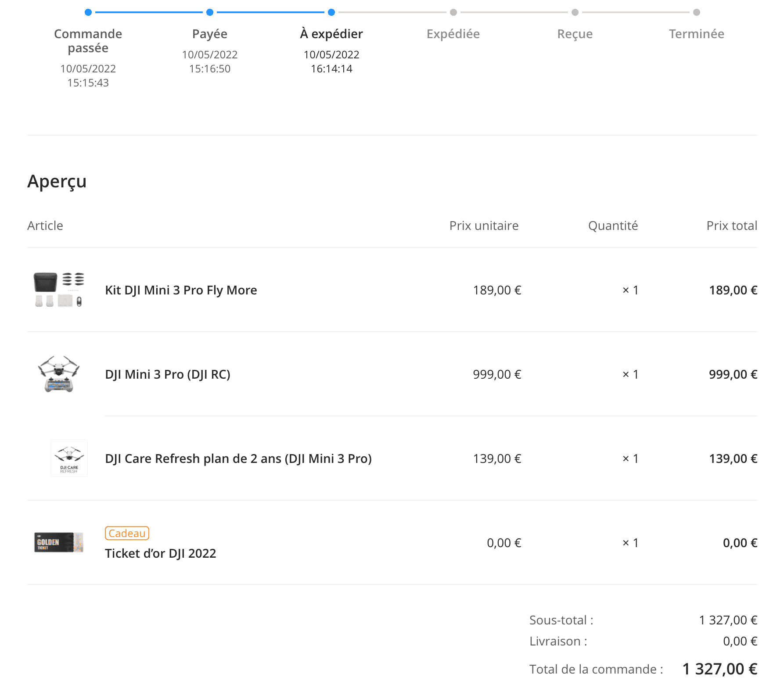Image resolution: width=784 pixels, height=681 pixels.
Task: Click the Article column header
Action: point(45,226)
